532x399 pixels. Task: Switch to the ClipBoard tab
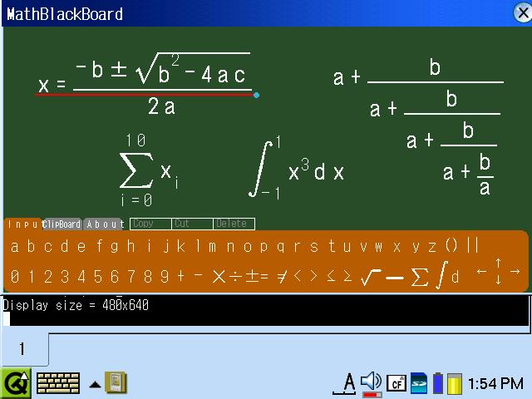point(62,224)
